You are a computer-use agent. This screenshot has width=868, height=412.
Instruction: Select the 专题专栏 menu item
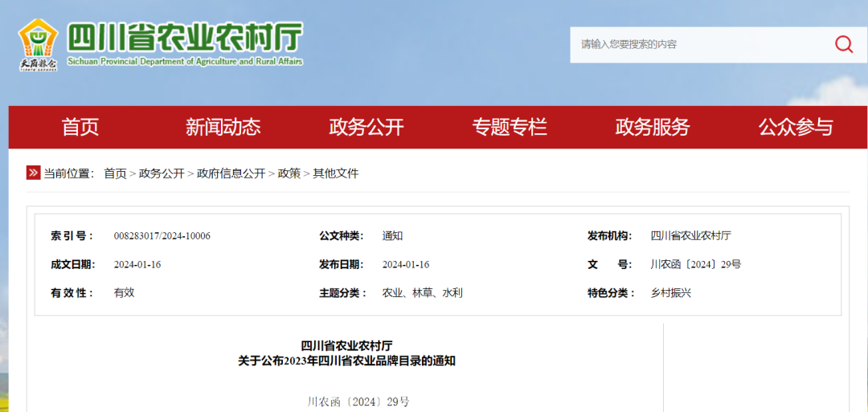click(510, 127)
